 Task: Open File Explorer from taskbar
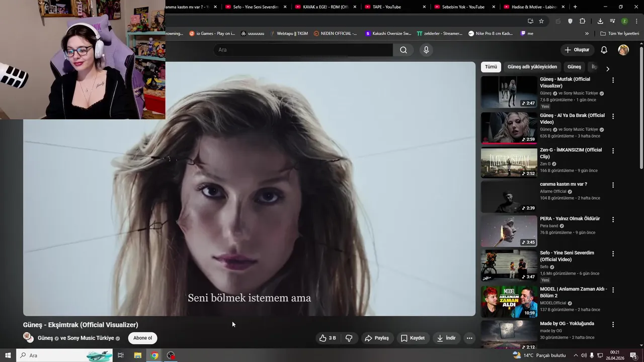(138, 355)
